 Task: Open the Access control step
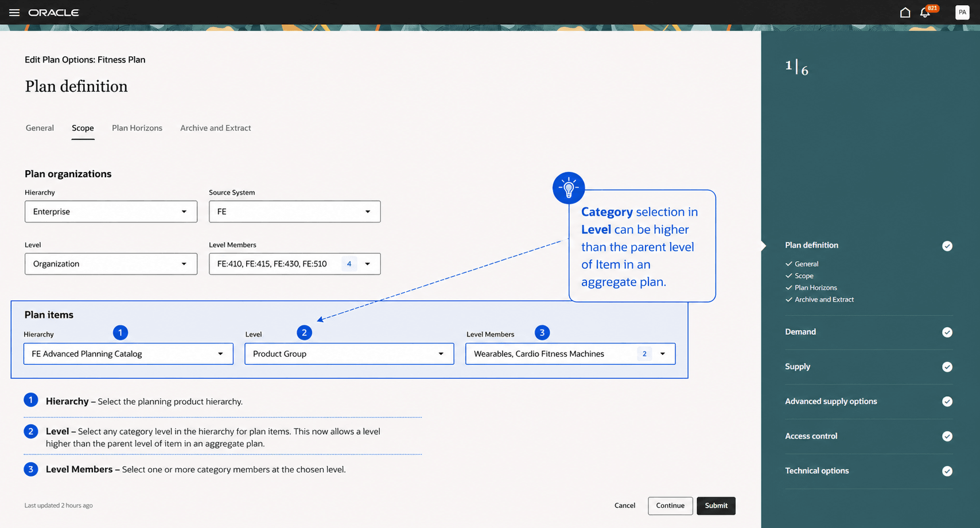click(x=811, y=436)
